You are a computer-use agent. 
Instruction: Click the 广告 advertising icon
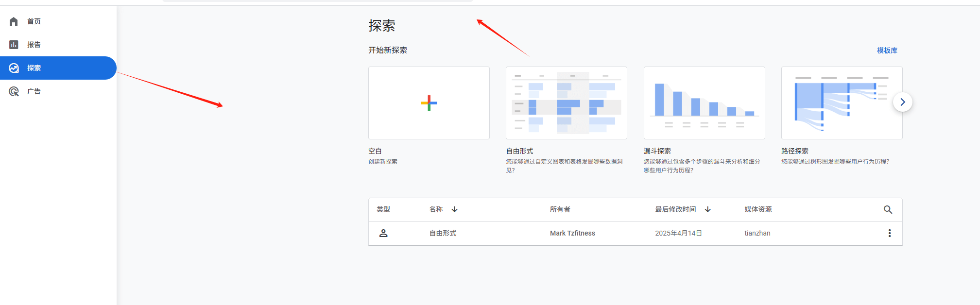14,91
